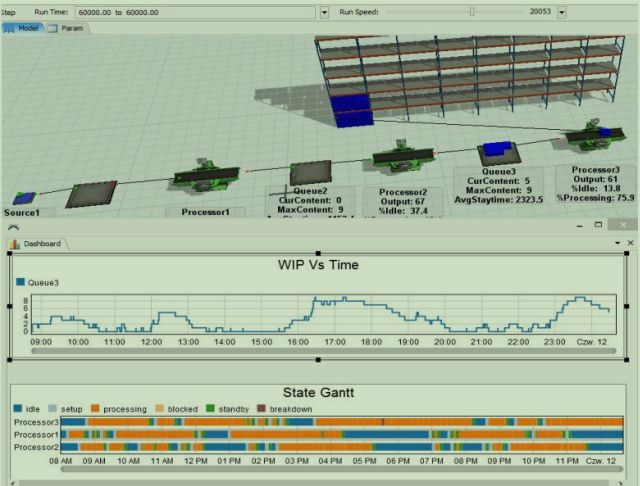The image size is (640, 486).
Task: Click the first queue next to Source1
Action: coord(91,194)
